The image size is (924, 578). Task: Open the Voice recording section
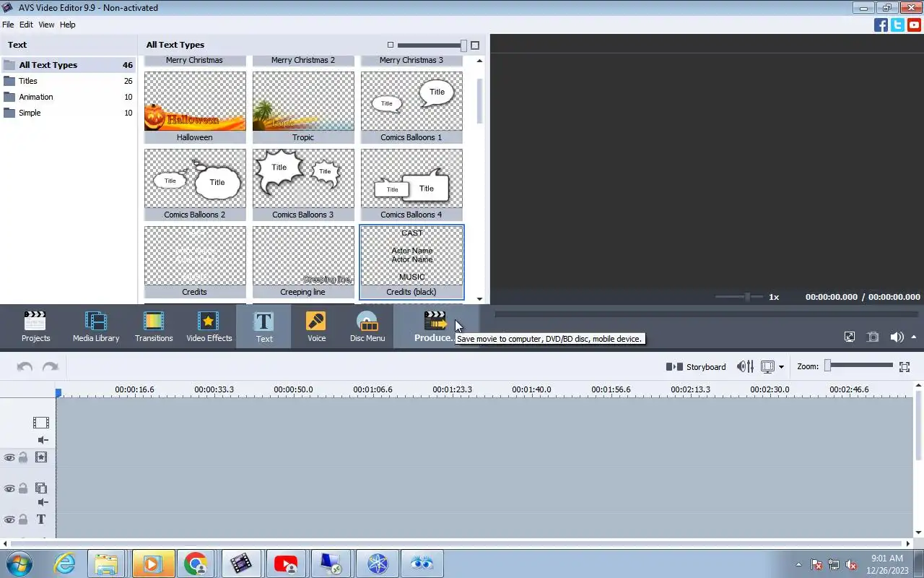316,327
